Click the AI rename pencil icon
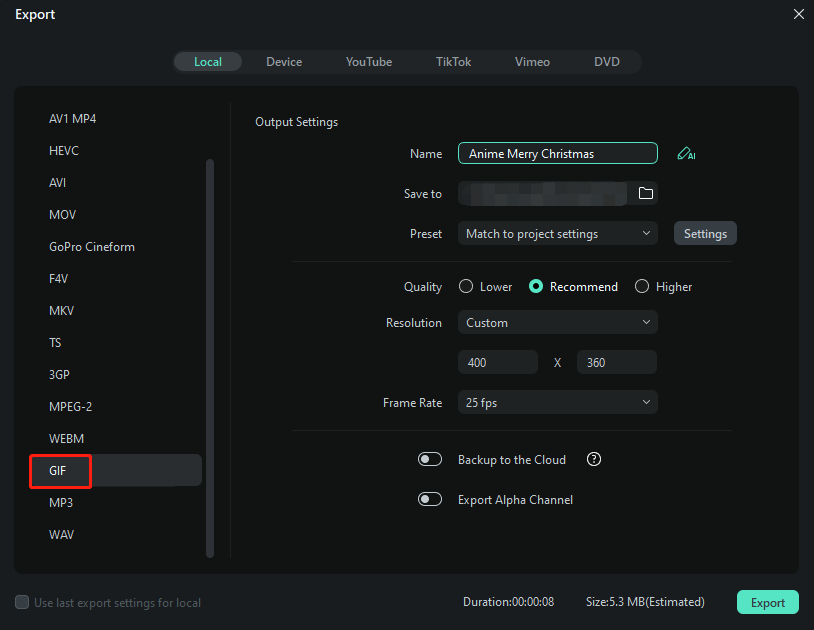 tap(686, 154)
